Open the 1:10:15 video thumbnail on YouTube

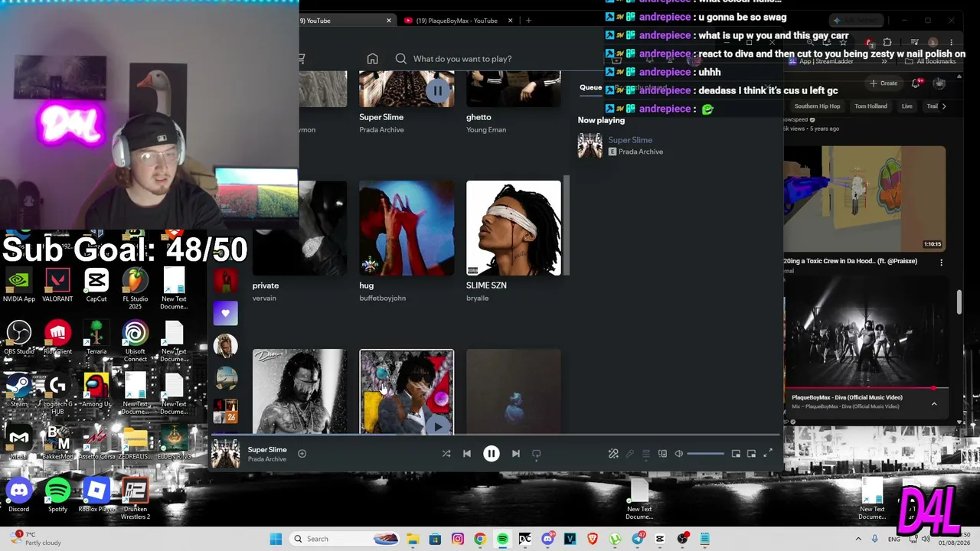pos(865,197)
